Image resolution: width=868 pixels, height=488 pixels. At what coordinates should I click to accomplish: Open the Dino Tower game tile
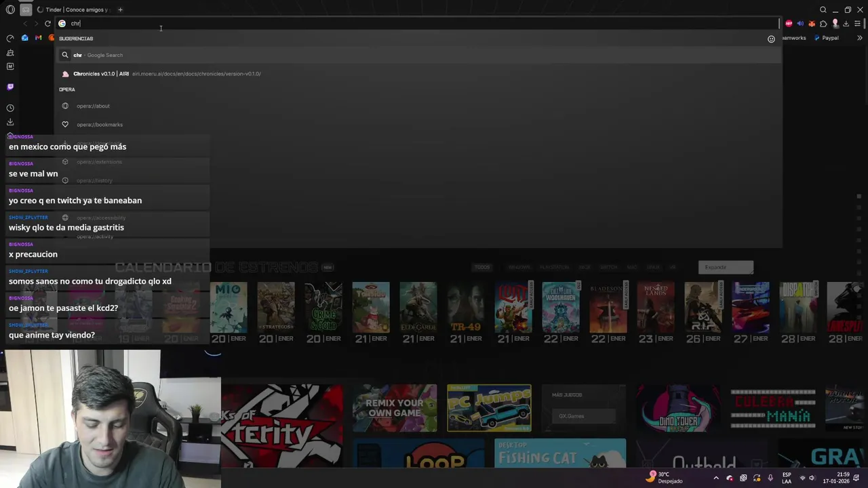678,408
